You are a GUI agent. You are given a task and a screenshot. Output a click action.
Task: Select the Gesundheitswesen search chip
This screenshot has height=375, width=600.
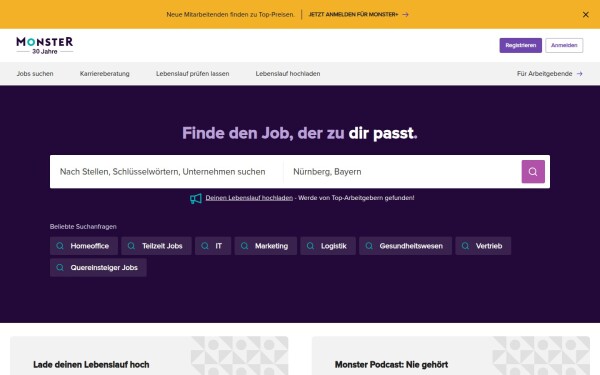[x=406, y=246]
